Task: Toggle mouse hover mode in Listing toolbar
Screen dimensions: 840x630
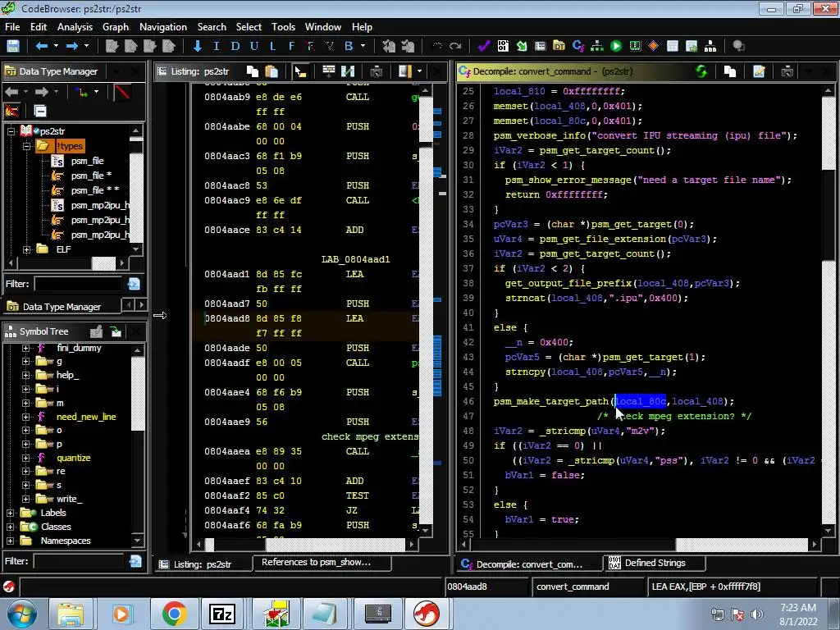Action: pyautogui.click(x=300, y=71)
